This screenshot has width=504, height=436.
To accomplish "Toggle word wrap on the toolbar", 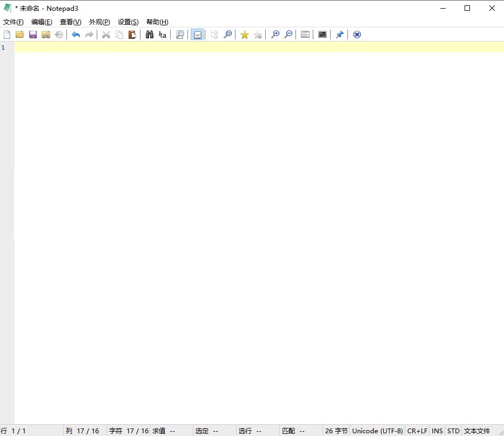I will 197,34.
